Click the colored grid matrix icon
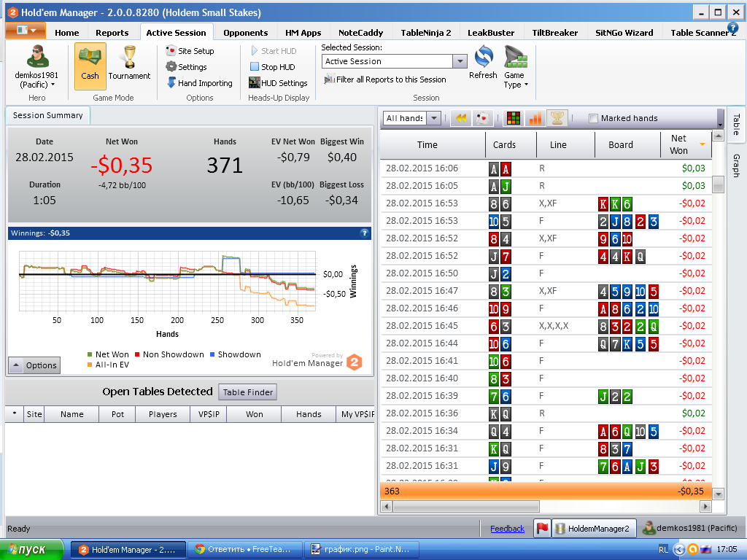This screenshot has width=747, height=560. point(513,118)
